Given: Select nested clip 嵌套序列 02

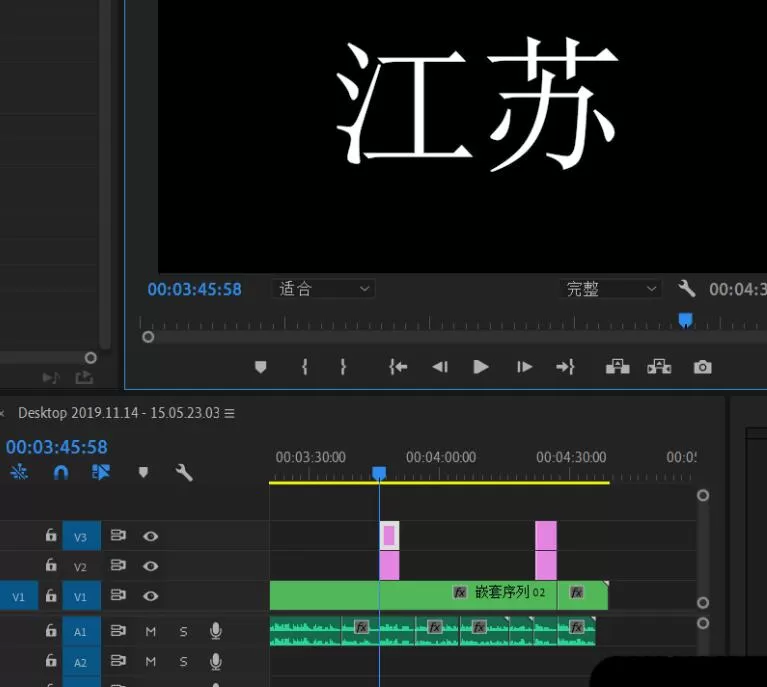Looking at the screenshot, I should [x=413, y=595].
